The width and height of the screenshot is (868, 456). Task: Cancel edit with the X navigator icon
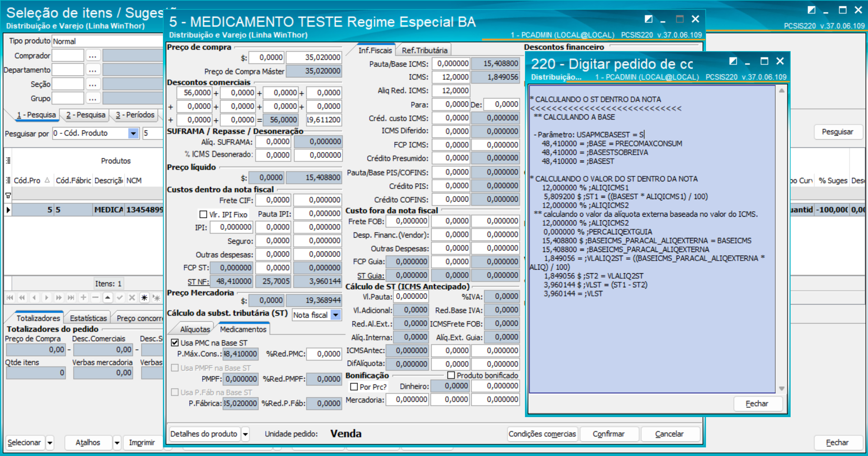[132, 298]
